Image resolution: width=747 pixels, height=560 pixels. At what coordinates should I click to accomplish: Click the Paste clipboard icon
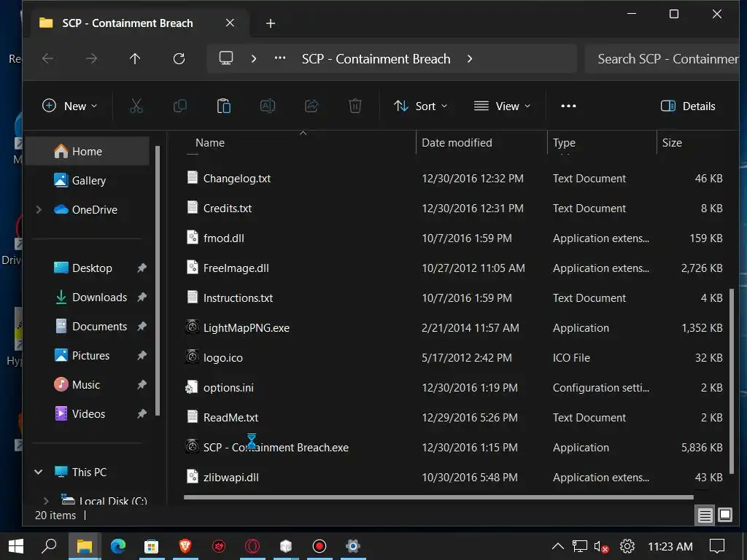tap(224, 106)
